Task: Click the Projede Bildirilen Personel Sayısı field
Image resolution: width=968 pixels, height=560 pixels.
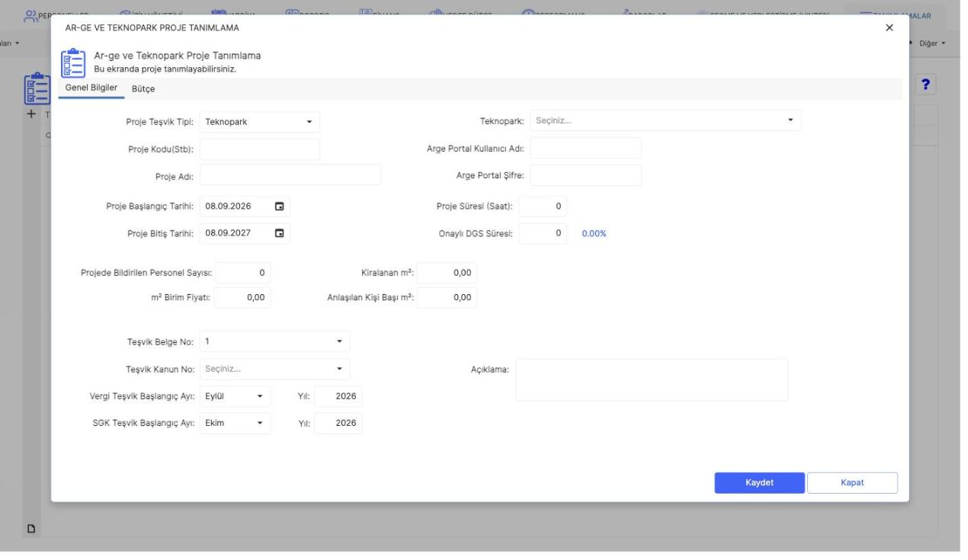Action: click(x=242, y=272)
